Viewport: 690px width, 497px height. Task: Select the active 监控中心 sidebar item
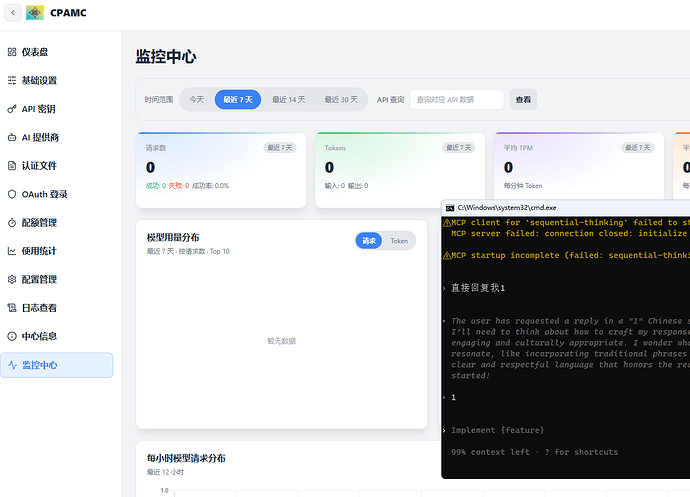[x=56, y=365]
